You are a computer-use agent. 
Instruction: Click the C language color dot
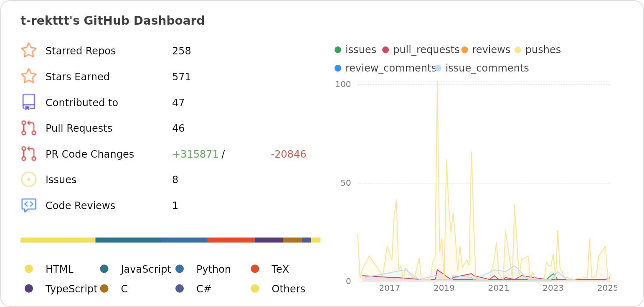point(104,289)
